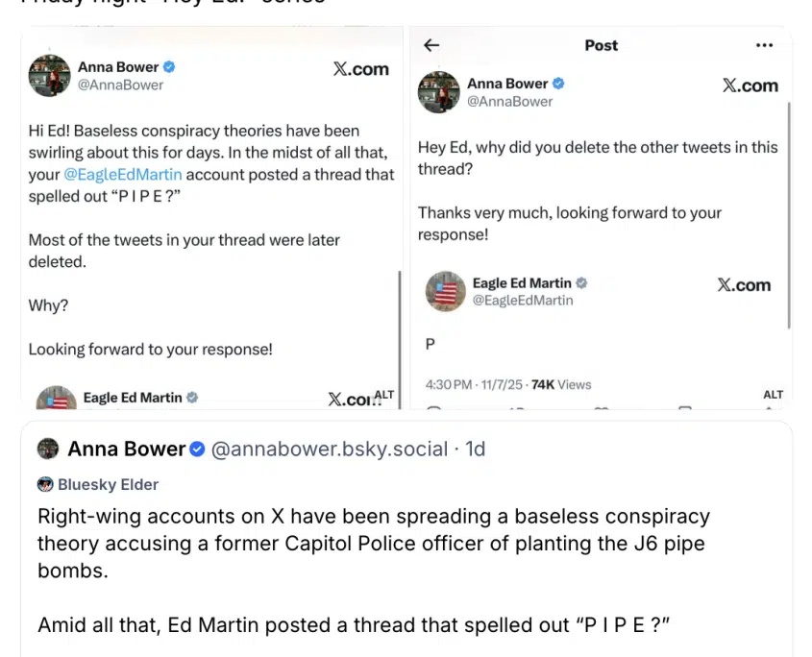Click the scrollbar in the right post image
Viewport: 812px width, 657px height.
point(787,211)
